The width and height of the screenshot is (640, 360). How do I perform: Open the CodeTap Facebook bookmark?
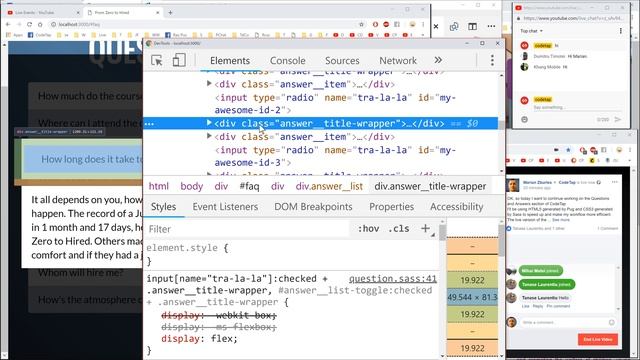(x=40, y=35)
